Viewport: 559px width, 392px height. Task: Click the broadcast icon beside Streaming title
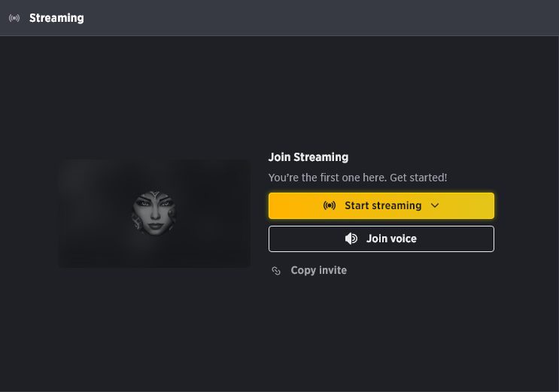(x=14, y=18)
